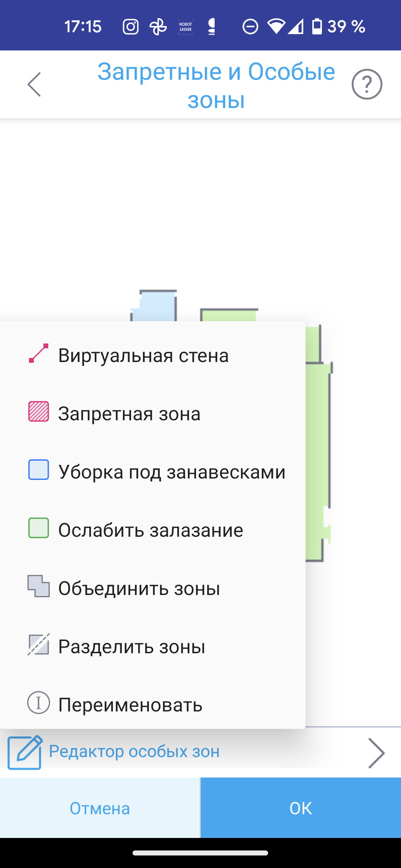
Task: Select "Уборка под занавесками" option
Action: coord(172,472)
